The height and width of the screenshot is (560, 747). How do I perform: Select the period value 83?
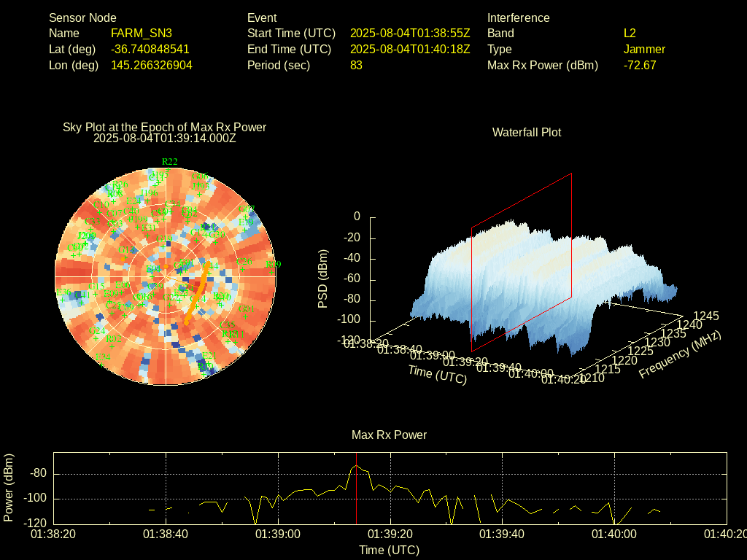pos(356,66)
